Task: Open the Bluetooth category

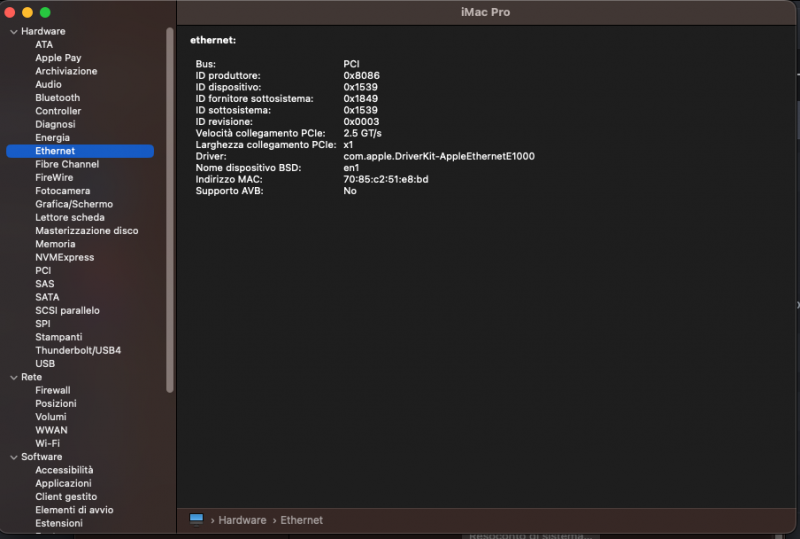Action: tap(58, 97)
